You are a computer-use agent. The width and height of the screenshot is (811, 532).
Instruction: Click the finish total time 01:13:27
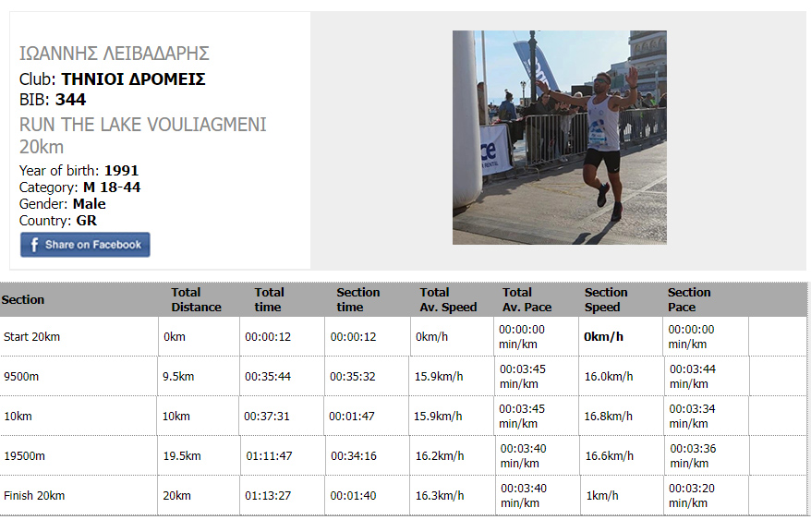tap(268, 496)
